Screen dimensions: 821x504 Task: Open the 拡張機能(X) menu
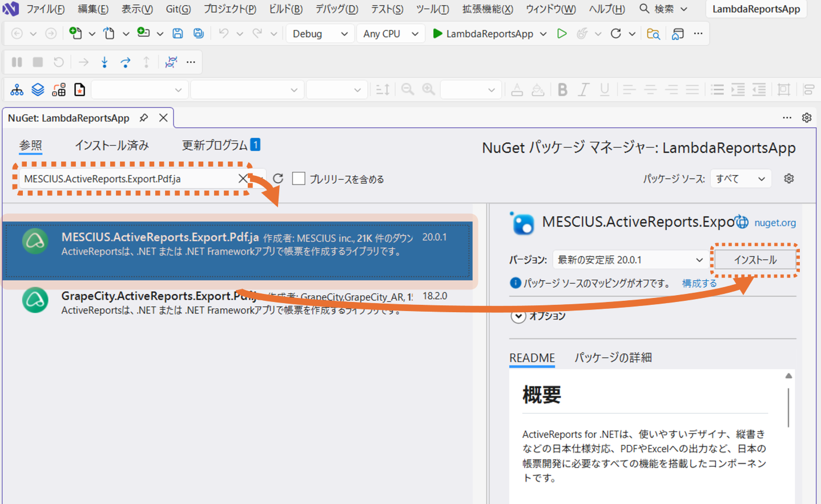coord(488,9)
